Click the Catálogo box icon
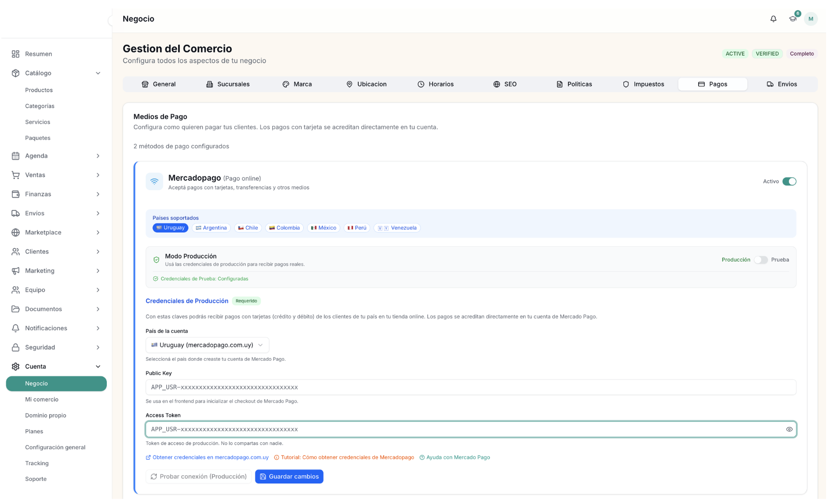 pyautogui.click(x=15, y=73)
